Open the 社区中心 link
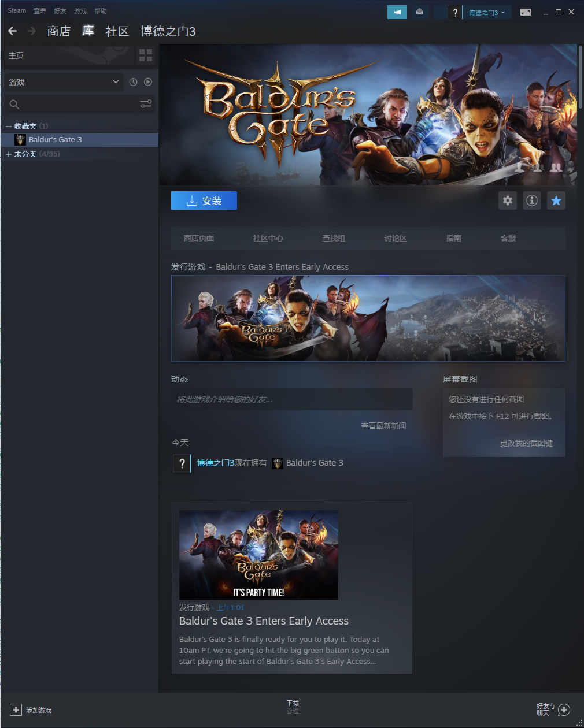 (268, 238)
